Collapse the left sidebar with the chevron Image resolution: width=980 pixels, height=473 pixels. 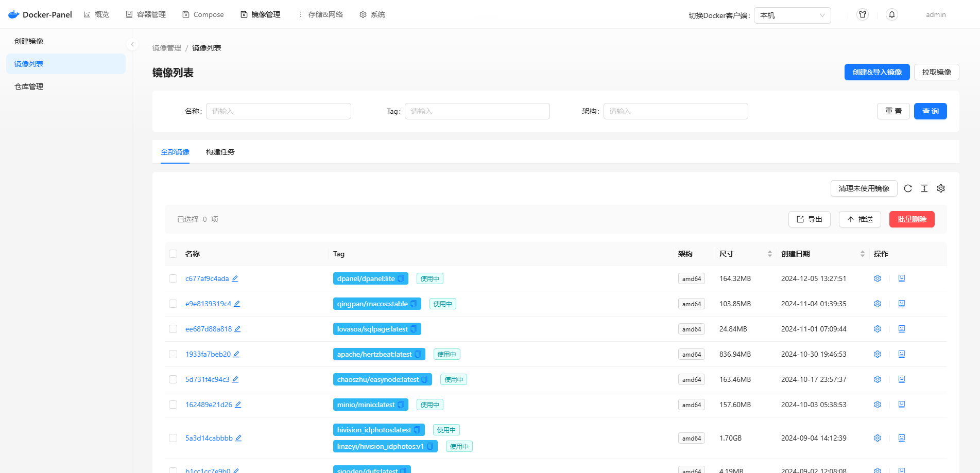coord(132,44)
